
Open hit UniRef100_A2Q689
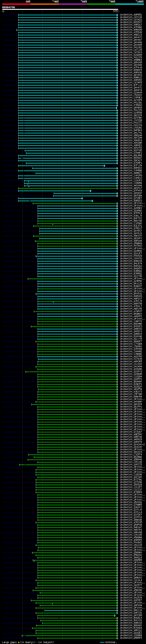point(131,55)
